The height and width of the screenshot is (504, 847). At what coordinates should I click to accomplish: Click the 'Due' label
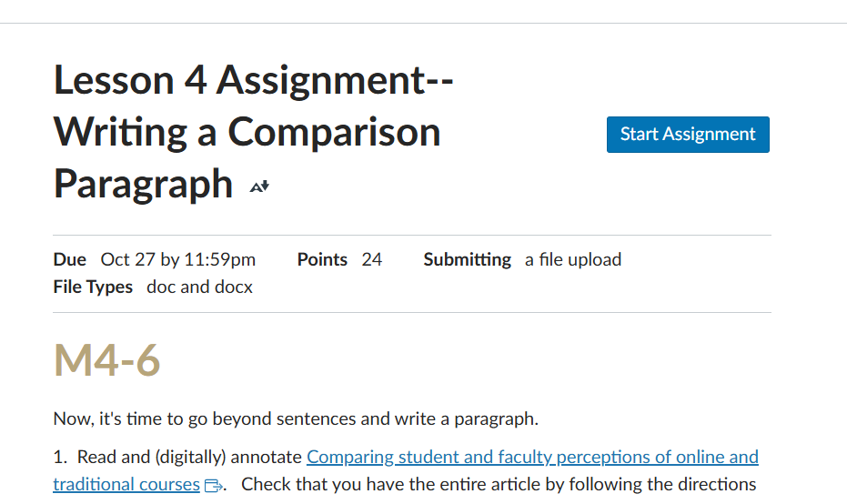[70, 259]
